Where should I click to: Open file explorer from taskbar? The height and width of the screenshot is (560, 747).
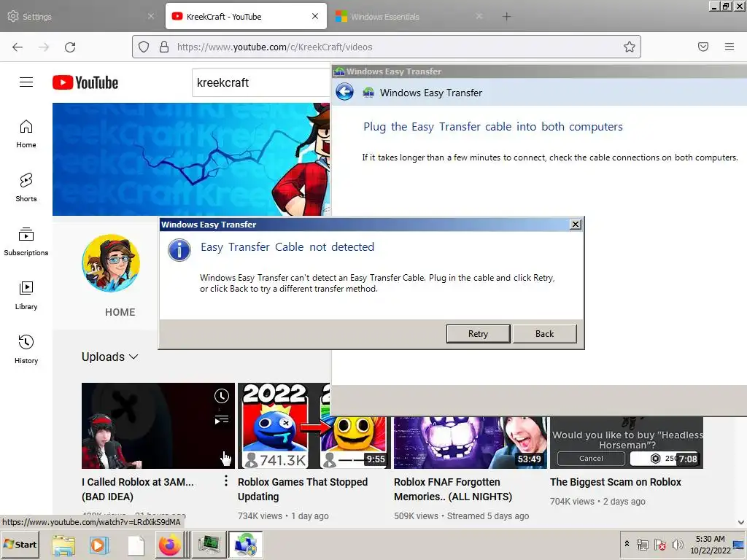tap(63, 545)
